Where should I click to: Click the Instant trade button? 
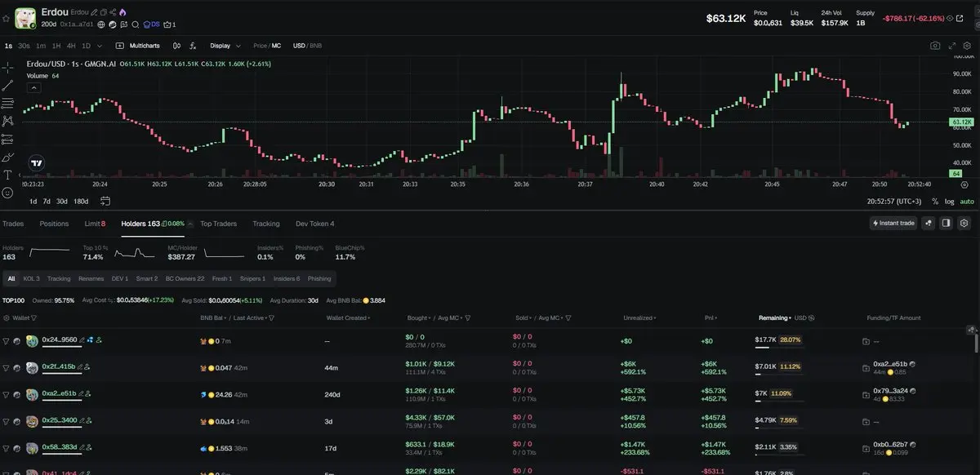point(893,223)
